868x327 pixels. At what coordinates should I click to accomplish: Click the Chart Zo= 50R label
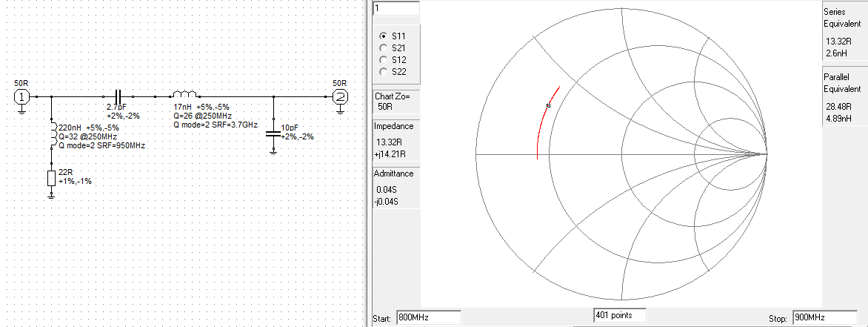coord(393,101)
